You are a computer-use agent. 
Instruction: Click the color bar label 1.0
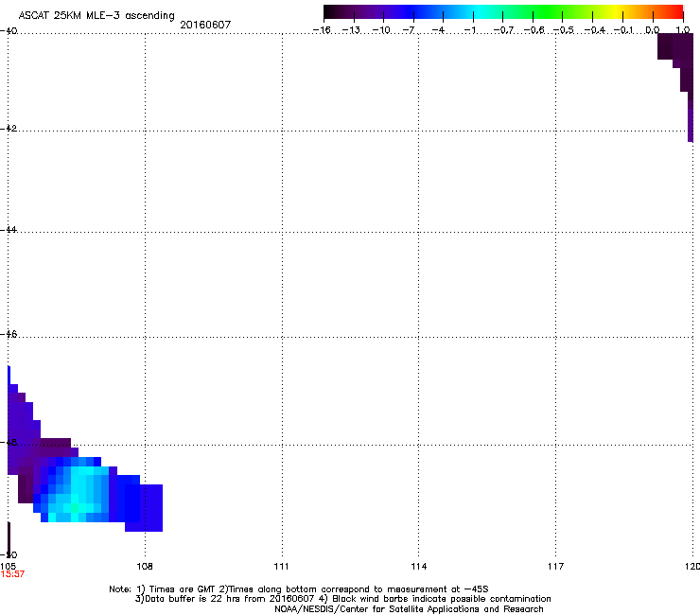point(683,30)
